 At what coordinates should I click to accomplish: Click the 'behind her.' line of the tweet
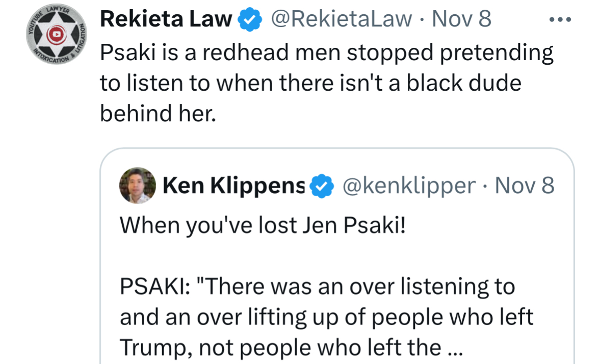click(158, 114)
